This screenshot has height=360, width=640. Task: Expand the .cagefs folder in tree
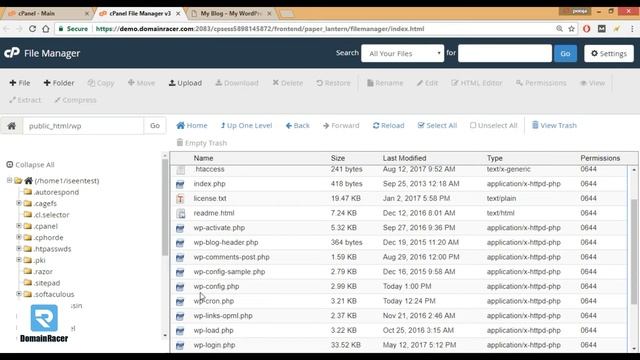(19, 203)
